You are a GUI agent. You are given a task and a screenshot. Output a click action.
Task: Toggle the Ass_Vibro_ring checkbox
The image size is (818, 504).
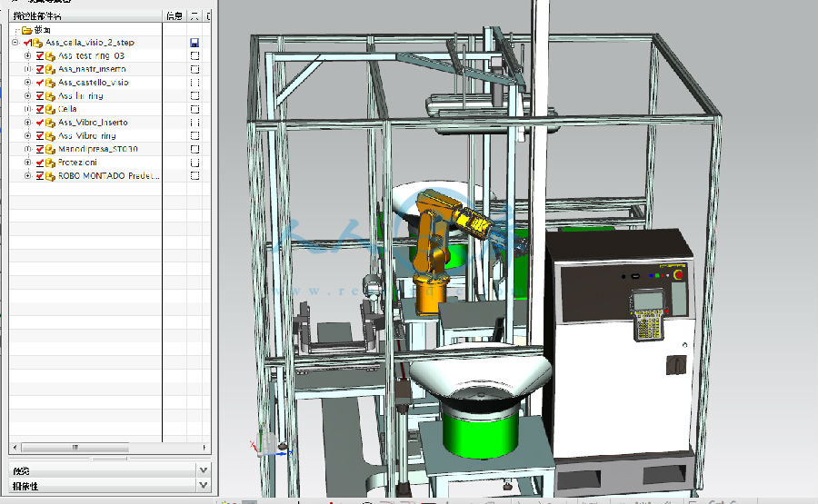[x=40, y=136]
